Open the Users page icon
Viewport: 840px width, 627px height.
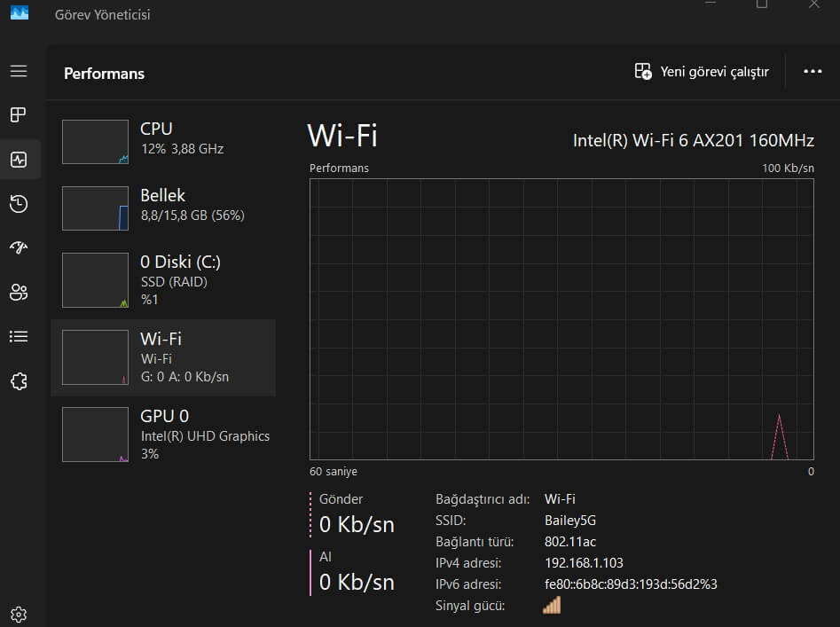coord(19,293)
